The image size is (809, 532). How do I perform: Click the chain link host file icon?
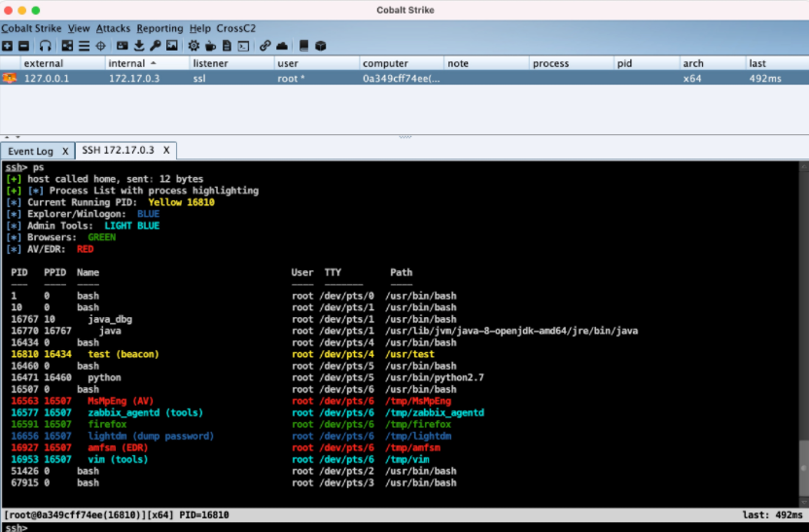coord(265,46)
